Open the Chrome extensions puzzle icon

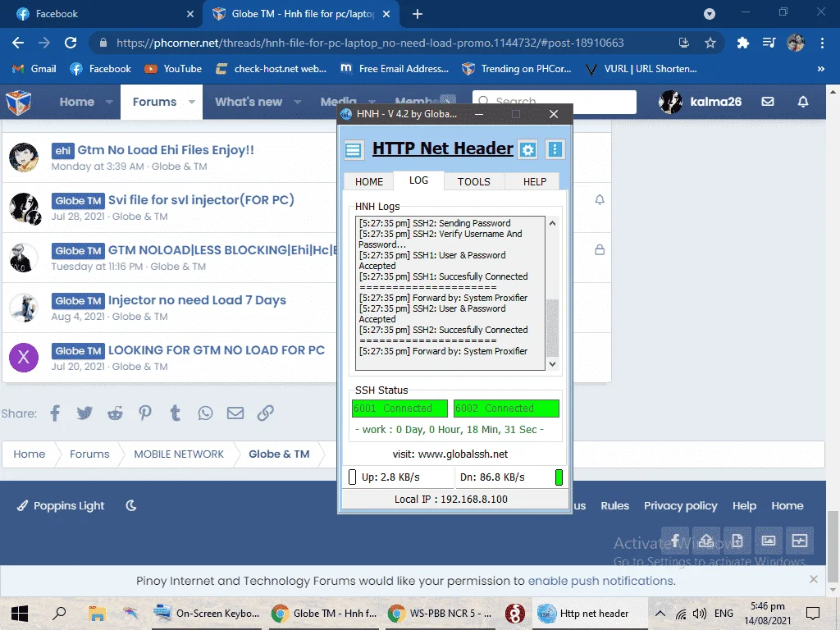[742, 43]
